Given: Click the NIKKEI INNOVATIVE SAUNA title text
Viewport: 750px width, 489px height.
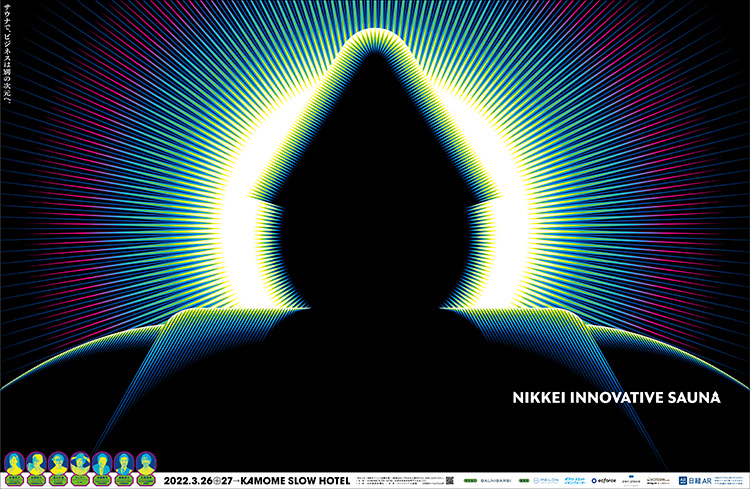Looking at the screenshot, I should point(616,398).
